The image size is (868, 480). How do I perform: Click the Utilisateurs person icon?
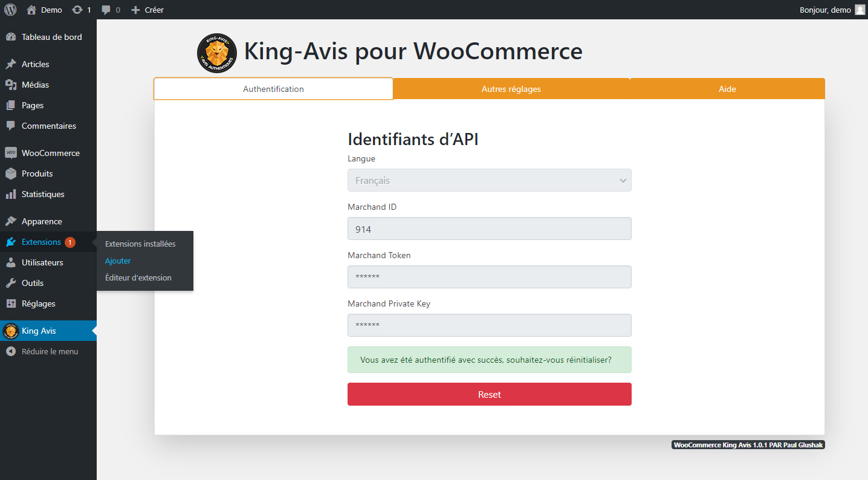(x=11, y=262)
